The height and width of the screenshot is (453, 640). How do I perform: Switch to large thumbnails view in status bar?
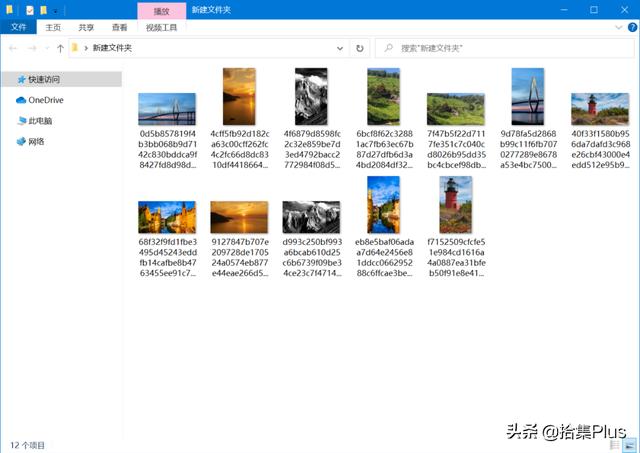click(630, 444)
